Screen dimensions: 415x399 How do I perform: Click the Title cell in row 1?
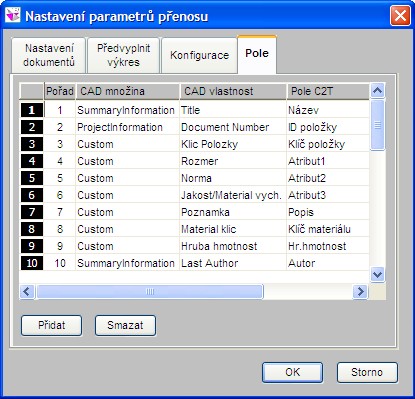click(x=233, y=110)
